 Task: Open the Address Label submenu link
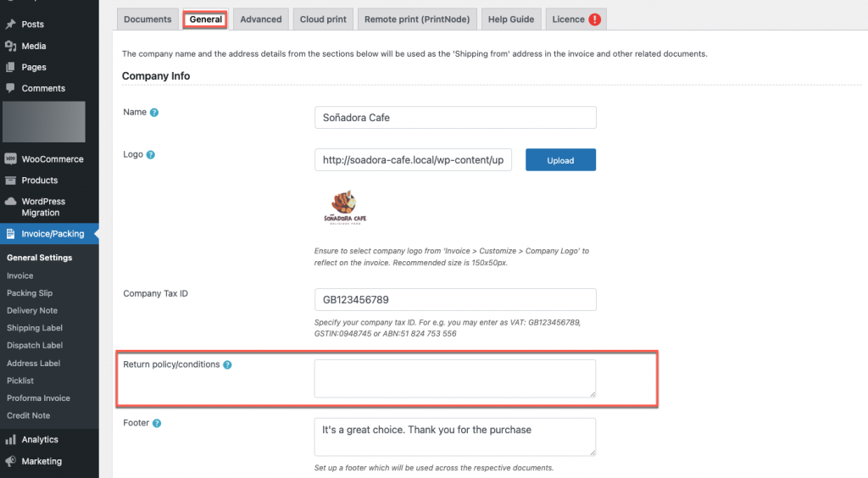33,363
